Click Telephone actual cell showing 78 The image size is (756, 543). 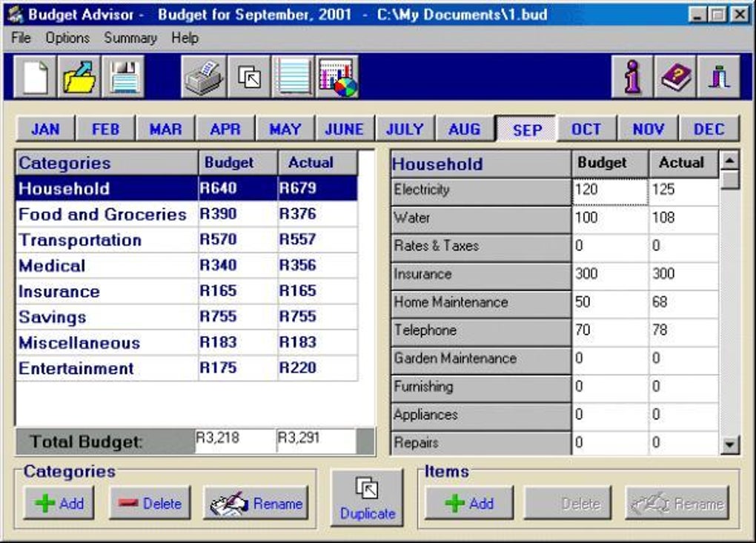pyautogui.click(x=683, y=332)
